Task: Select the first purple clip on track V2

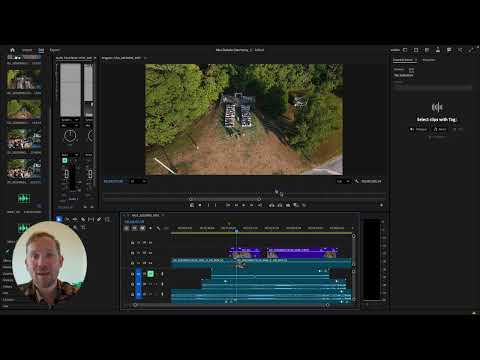Action: 245,252
